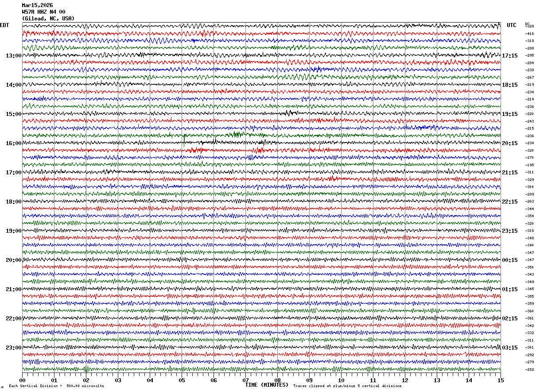Select the 19:00 EDT hour label
The width and height of the screenshot is (536, 392).
(14, 231)
